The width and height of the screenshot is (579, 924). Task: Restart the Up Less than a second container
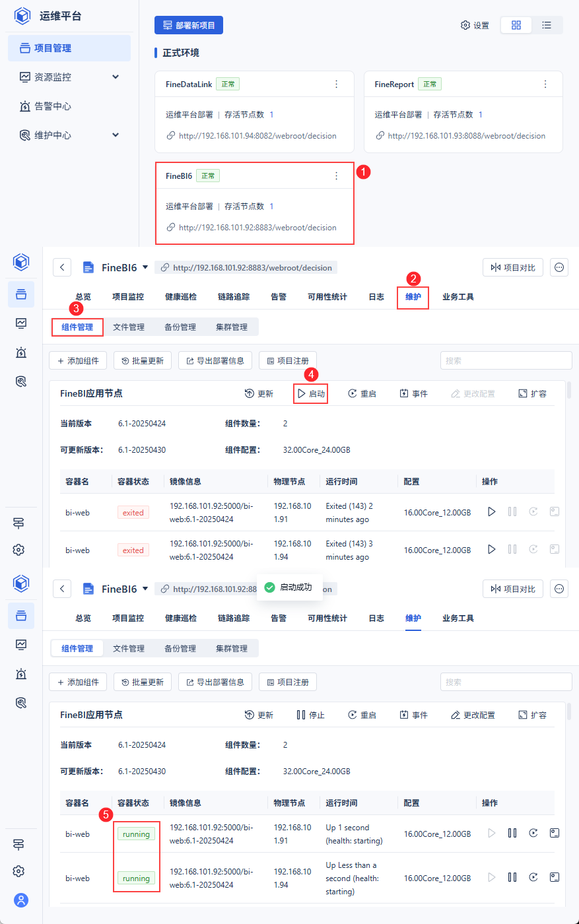(533, 878)
